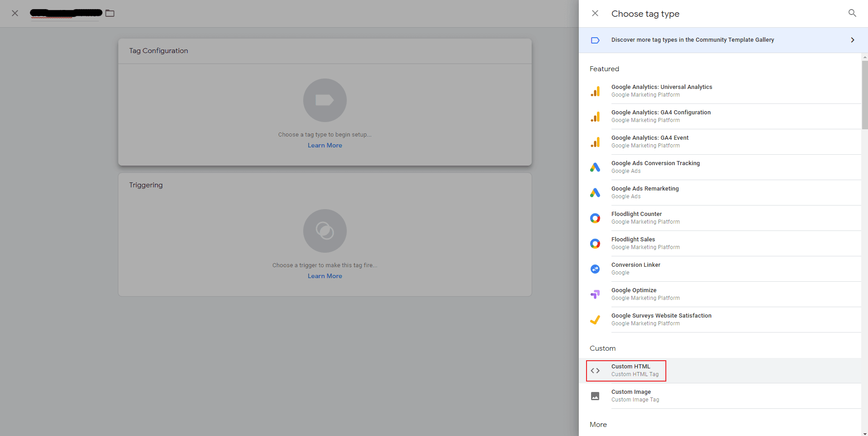The width and height of the screenshot is (868, 436).
Task: Close the tag editor with X button
Action: 15,13
